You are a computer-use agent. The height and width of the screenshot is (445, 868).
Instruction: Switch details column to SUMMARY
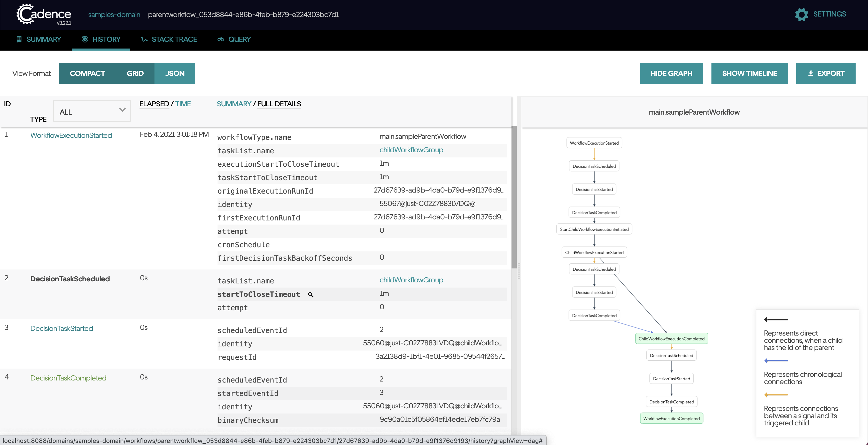pos(234,104)
